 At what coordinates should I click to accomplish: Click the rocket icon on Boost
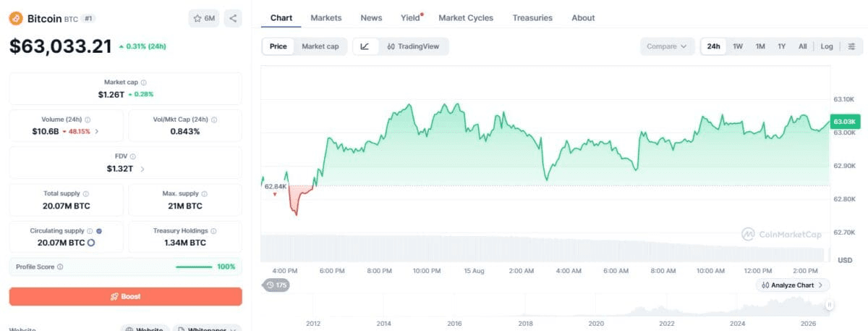(113, 297)
